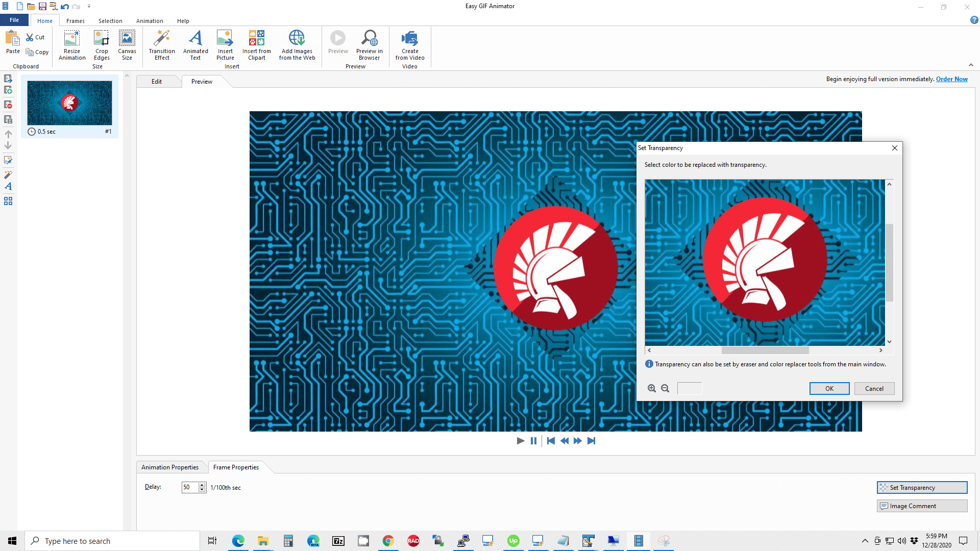Screen dimensions: 980x551
Task: Click the greyed Preview ribbon button
Action: (338, 42)
